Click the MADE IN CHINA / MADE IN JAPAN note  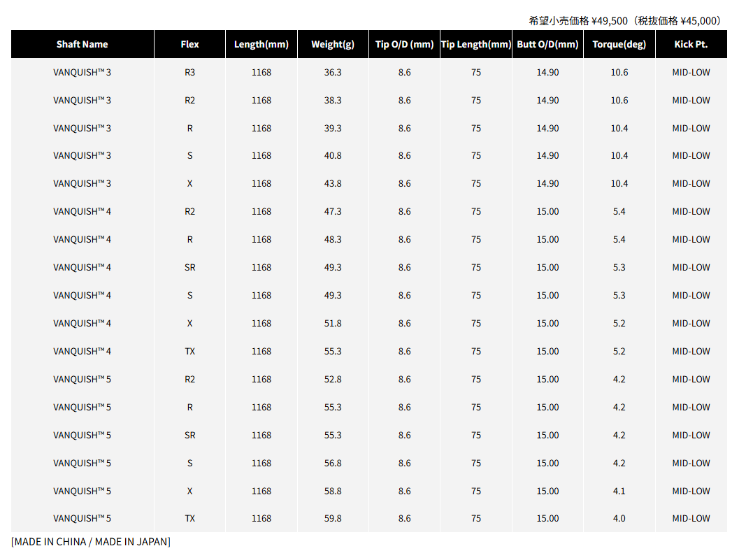[x=91, y=542]
